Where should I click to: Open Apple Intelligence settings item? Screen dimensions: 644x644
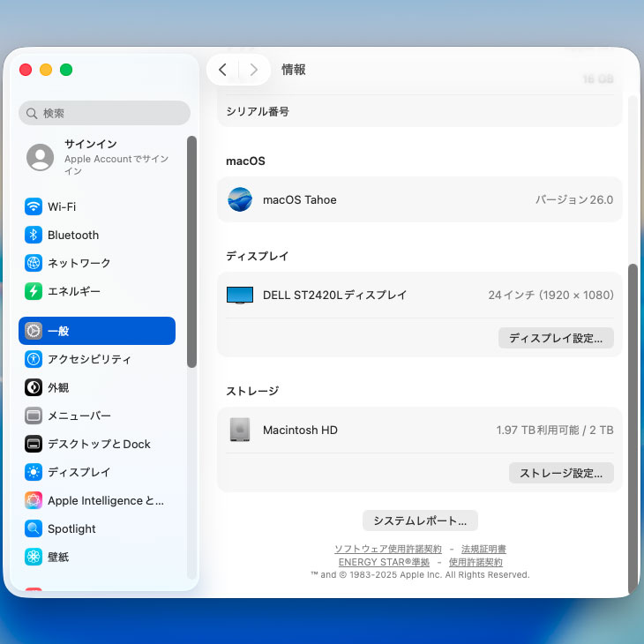point(105,500)
